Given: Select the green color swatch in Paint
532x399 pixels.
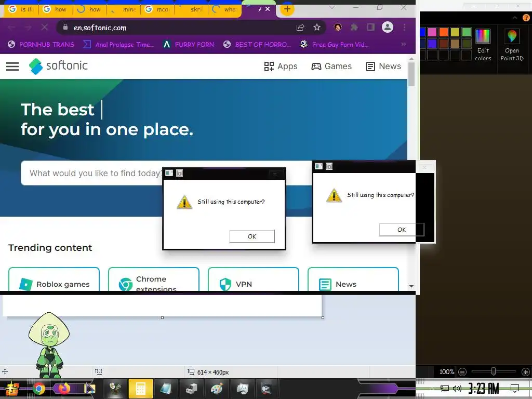Looking at the screenshot, I should click(x=467, y=32).
